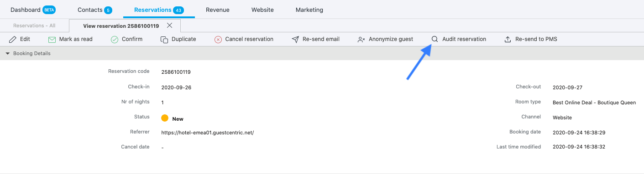Click the Re-send to PMS upload icon
644x174 pixels.
tap(508, 39)
